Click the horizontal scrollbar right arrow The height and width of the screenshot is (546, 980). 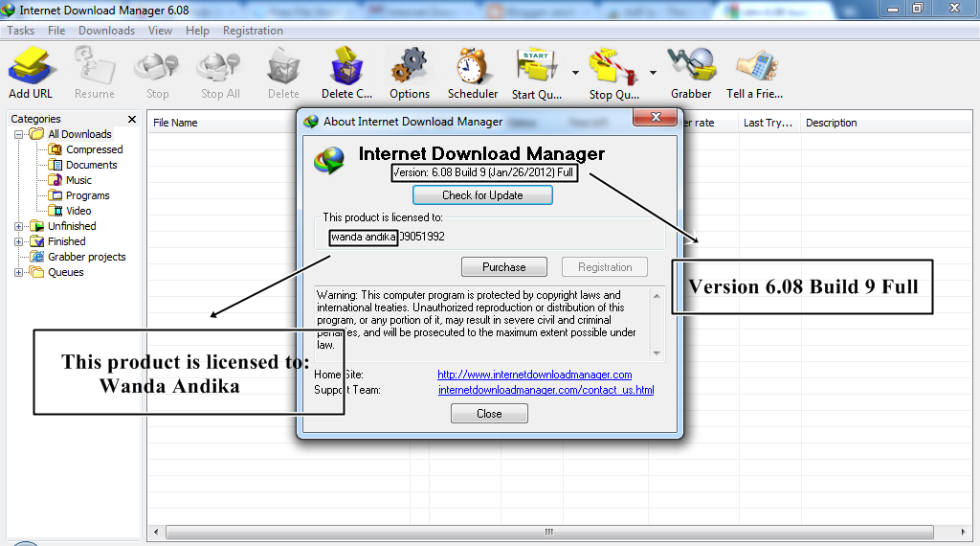pos(963,533)
